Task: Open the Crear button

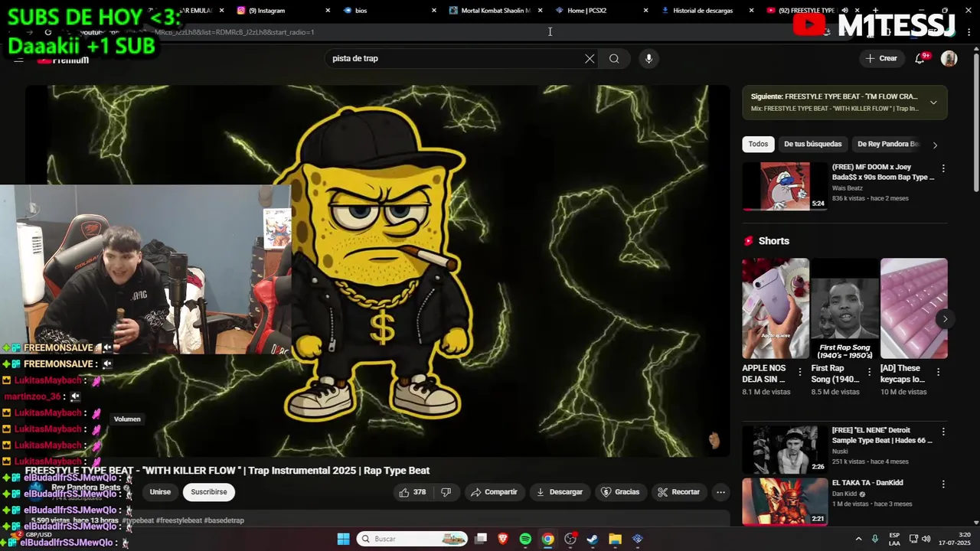Action: (x=881, y=59)
